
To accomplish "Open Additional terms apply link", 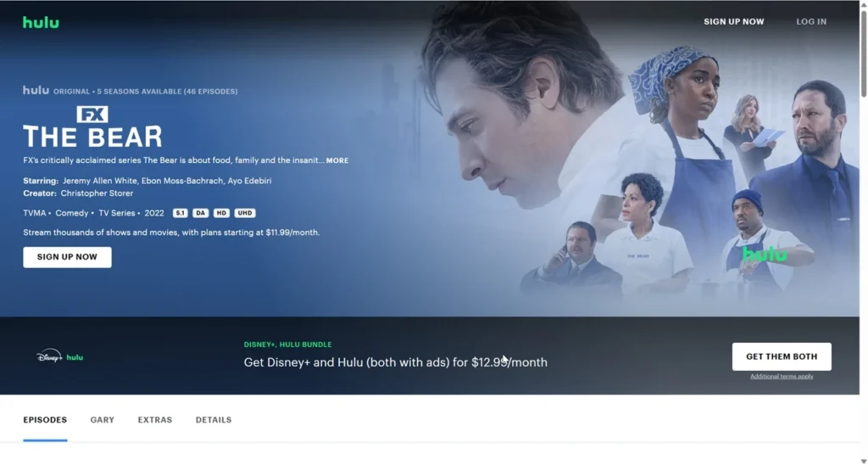I will click(782, 376).
